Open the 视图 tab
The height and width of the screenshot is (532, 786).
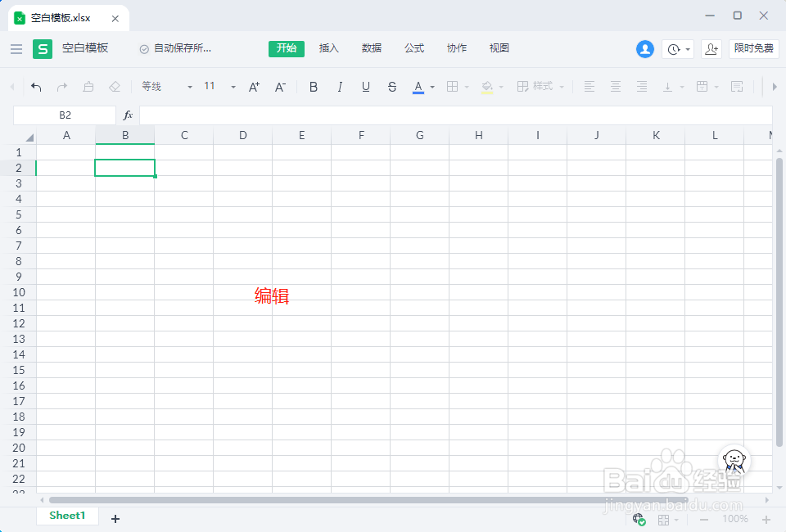[x=499, y=48]
